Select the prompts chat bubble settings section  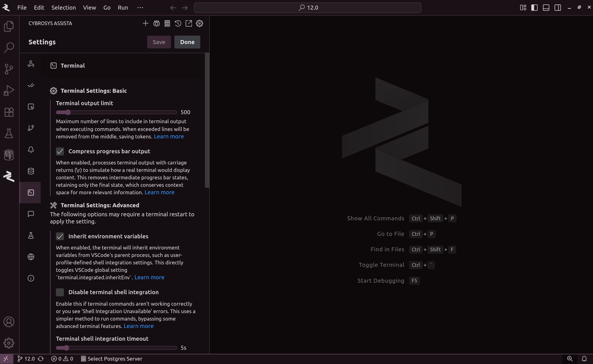pyautogui.click(x=31, y=214)
